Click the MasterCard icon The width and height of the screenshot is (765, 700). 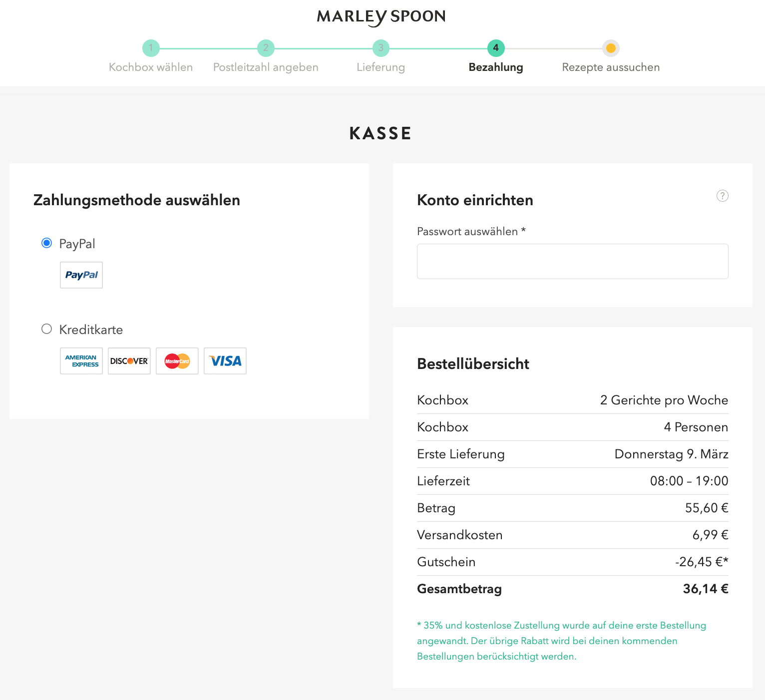[x=177, y=360]
